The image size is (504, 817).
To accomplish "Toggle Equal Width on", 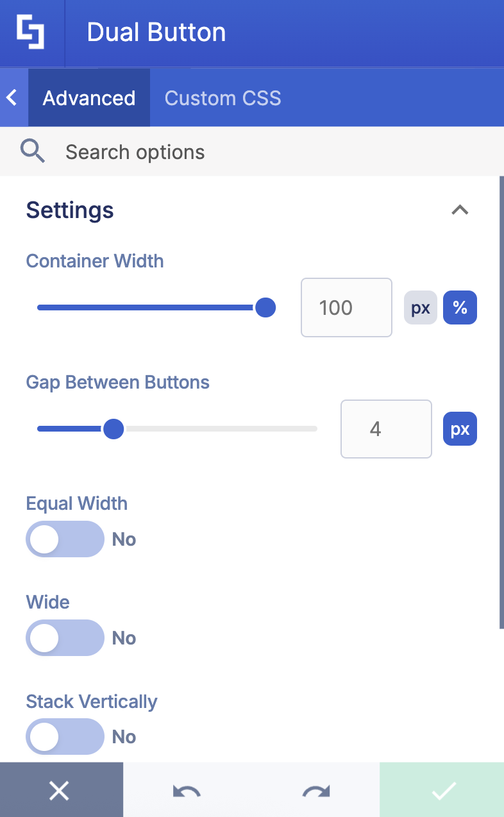I will (x=65, y=539).
